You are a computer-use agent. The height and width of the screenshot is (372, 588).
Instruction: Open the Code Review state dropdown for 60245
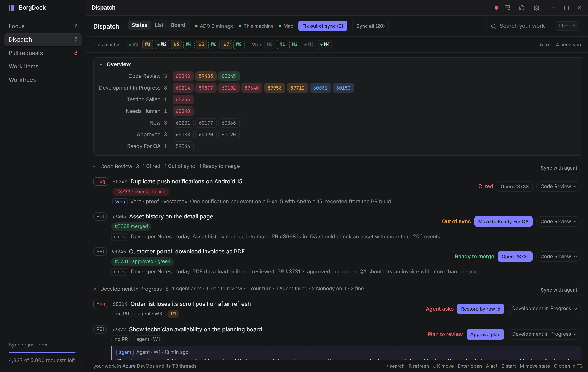(x=558, y=257)
